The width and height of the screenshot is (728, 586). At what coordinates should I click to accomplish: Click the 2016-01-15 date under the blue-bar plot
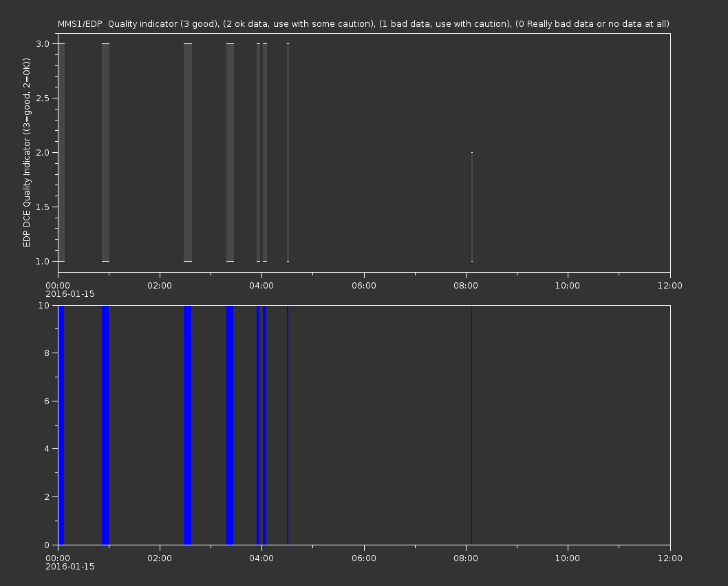point(70,567)
